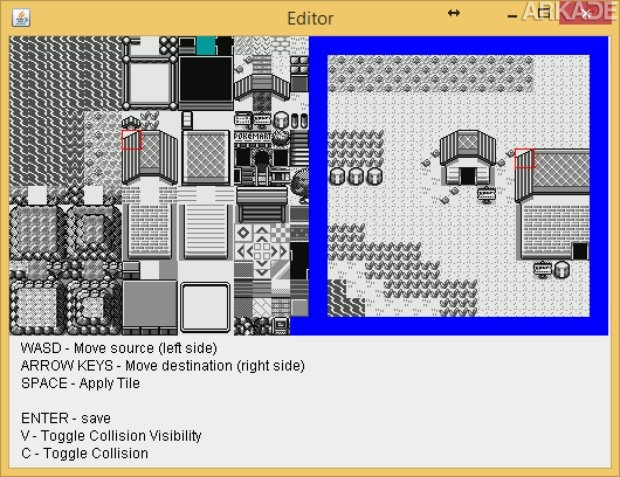Pick the diamond-shaped tile in the tileset
The width and height of the screenshot is (620, 477).
coord(243,232)
